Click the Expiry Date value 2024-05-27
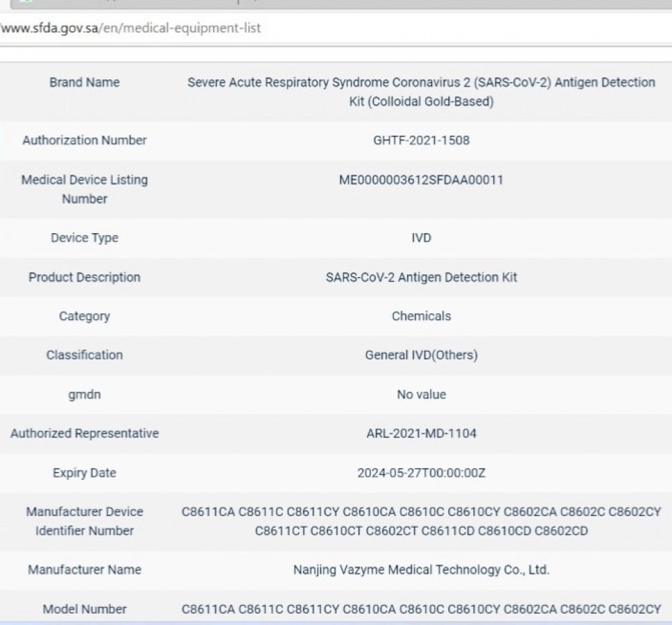Screen dimensions: 672x625 pos(421,473)
